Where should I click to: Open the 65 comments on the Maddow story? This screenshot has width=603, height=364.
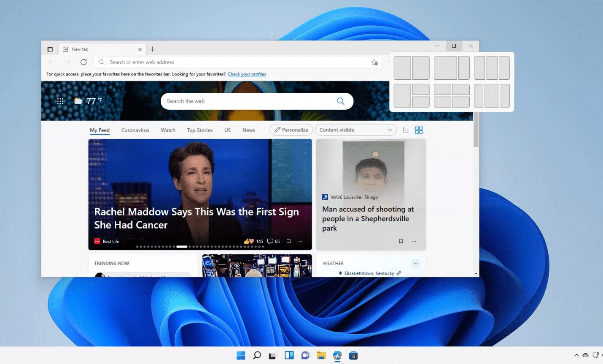pyautogui.click(x=274, y=241)
